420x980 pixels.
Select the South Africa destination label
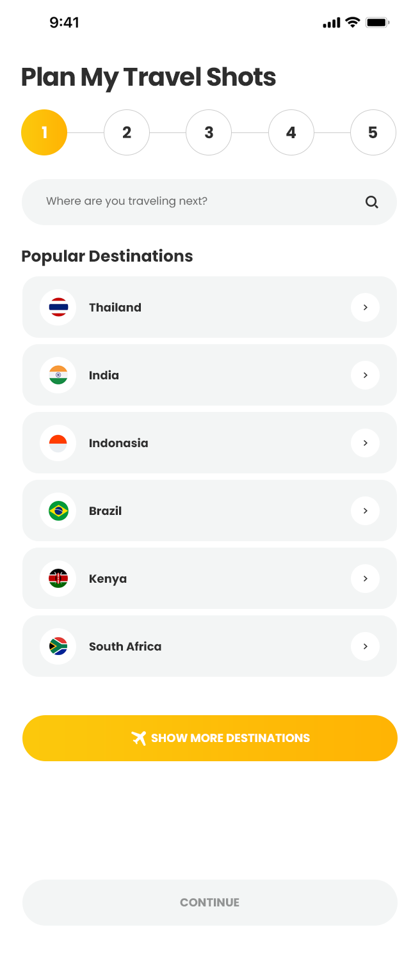point(125,647)
